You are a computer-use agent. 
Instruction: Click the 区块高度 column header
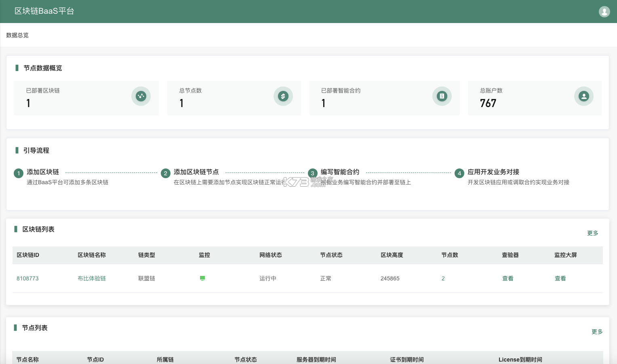click(x=392, y=255)
